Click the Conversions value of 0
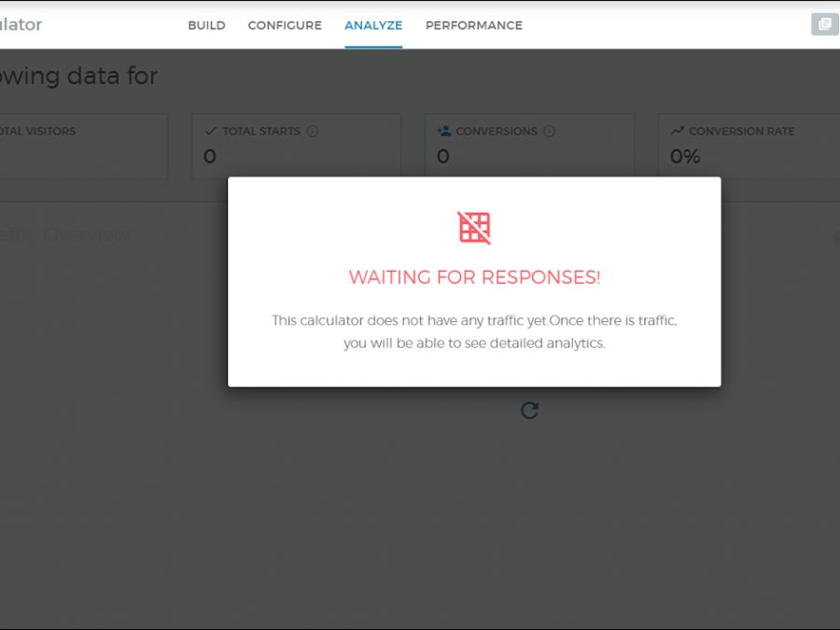Viewport: 840px width, 630px height. (443, 157)
